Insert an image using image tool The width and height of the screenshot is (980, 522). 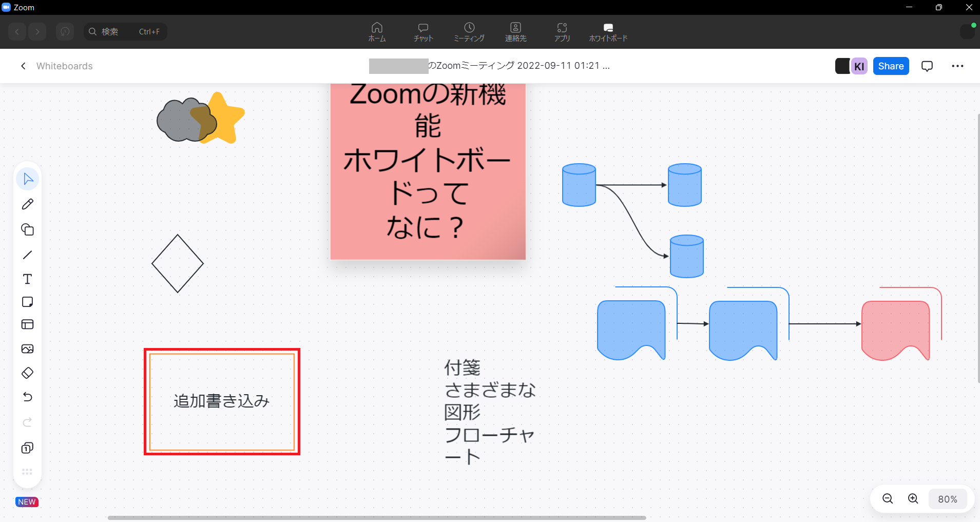click(28, 349)
